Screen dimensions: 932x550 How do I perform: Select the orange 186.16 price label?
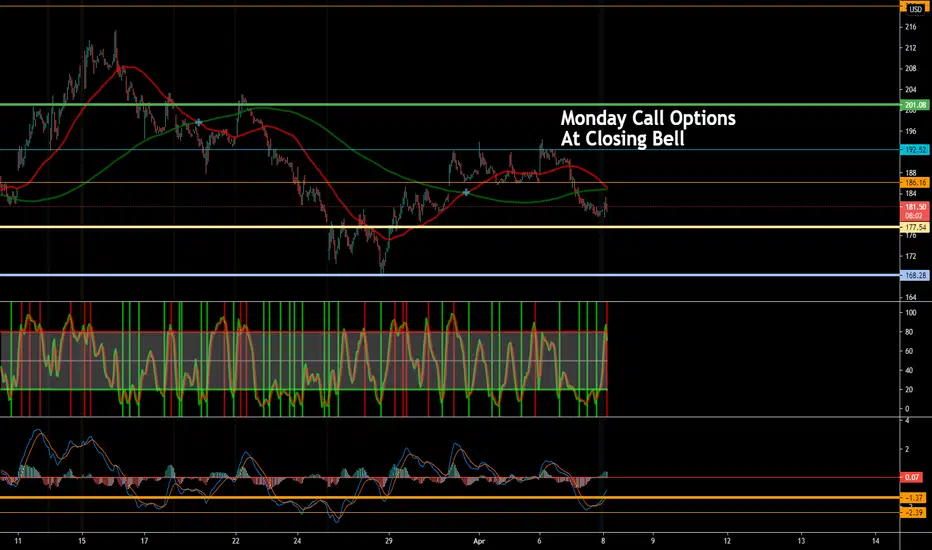coord(915,183)
